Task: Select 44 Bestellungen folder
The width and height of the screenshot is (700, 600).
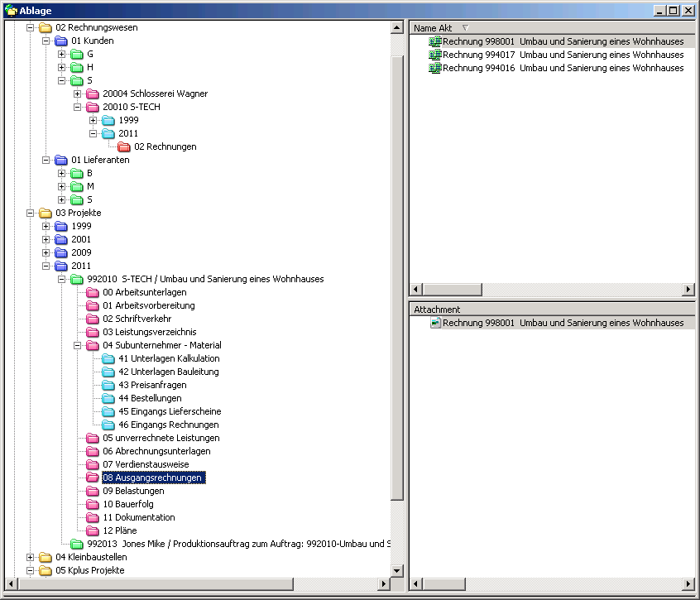Action: point(150,398)
